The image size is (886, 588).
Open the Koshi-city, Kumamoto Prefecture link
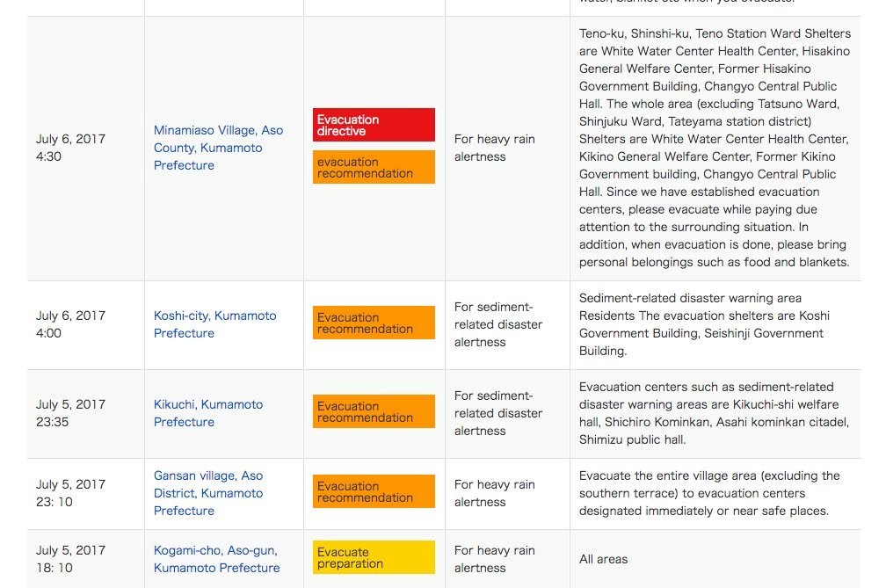coord(214,324)
